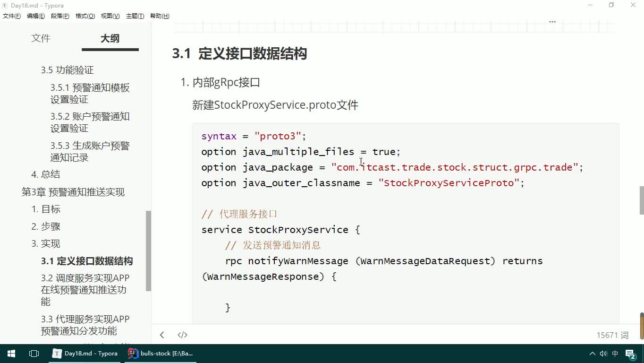Click the Typora app icon in title bar
The width and height of the screenshot is (644, 363).
5,5
